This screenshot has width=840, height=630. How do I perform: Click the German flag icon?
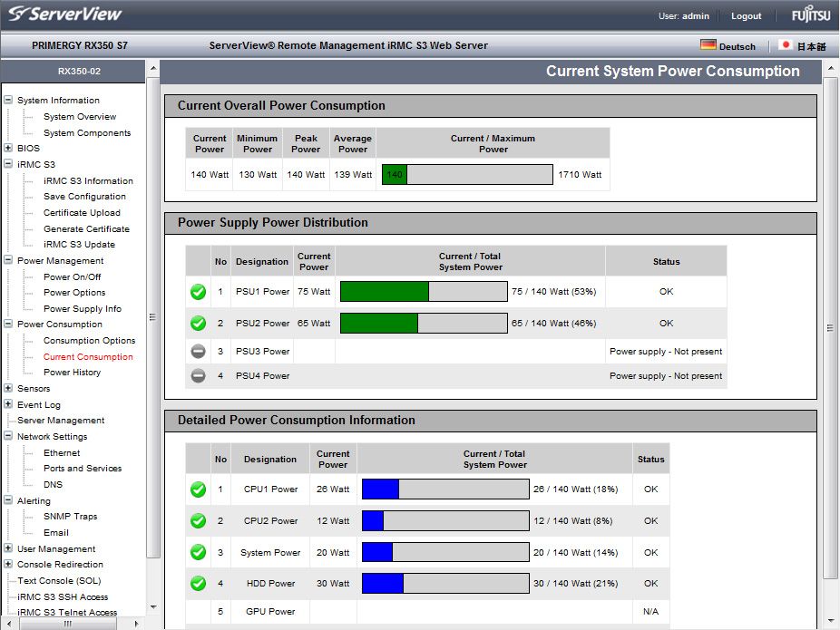(x=708, y=44)
